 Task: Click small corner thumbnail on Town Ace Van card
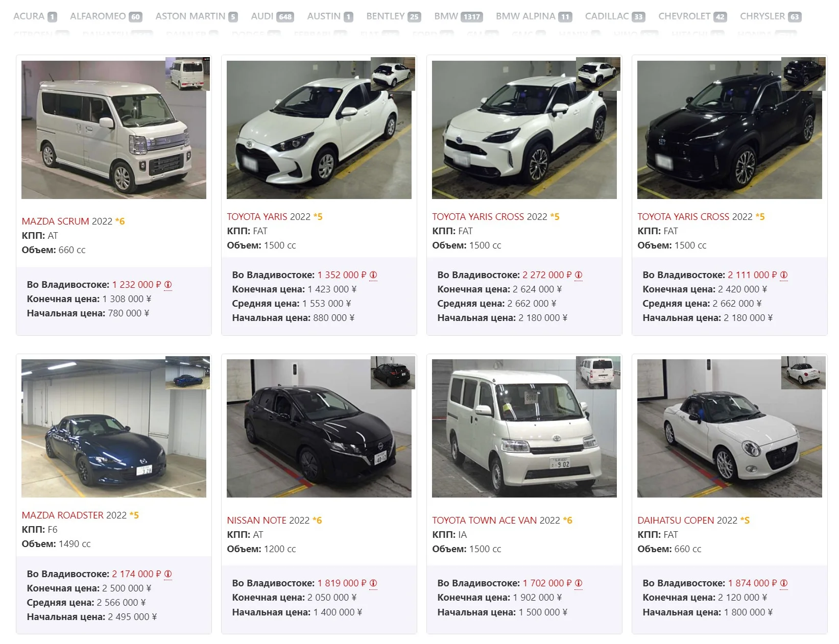598,373
